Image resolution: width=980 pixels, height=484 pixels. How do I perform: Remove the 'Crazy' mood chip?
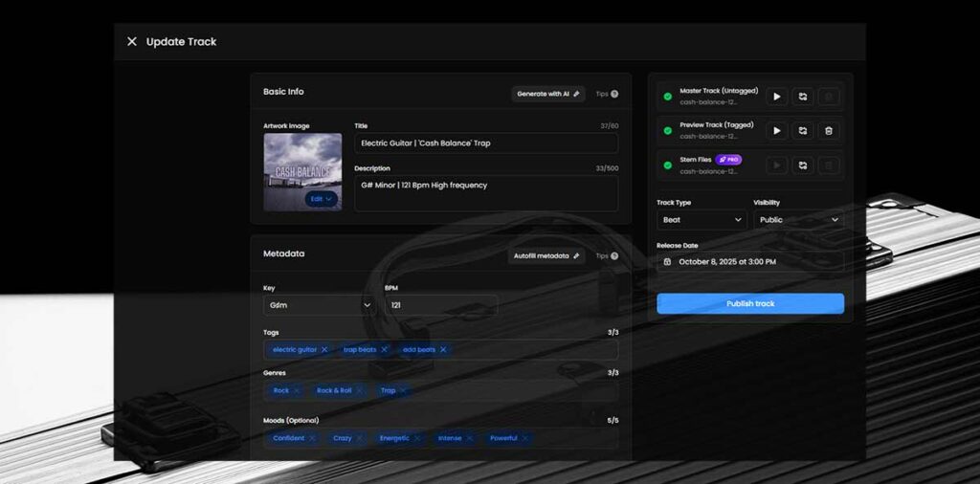tap(360, 438)
